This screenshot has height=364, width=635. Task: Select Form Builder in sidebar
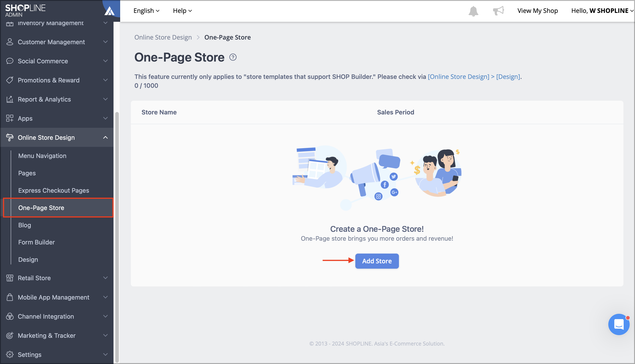pyautogui.click(x=36, y=242)
